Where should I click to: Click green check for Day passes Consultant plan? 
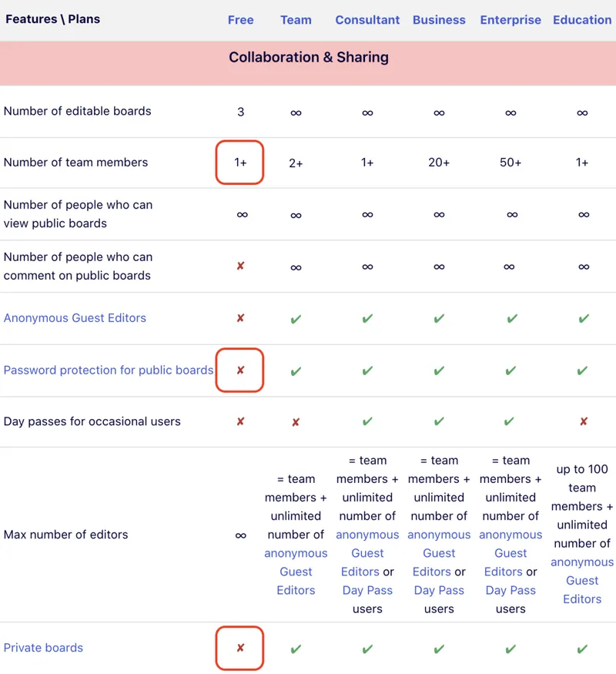pyautogui.click(x=367, y=421)
